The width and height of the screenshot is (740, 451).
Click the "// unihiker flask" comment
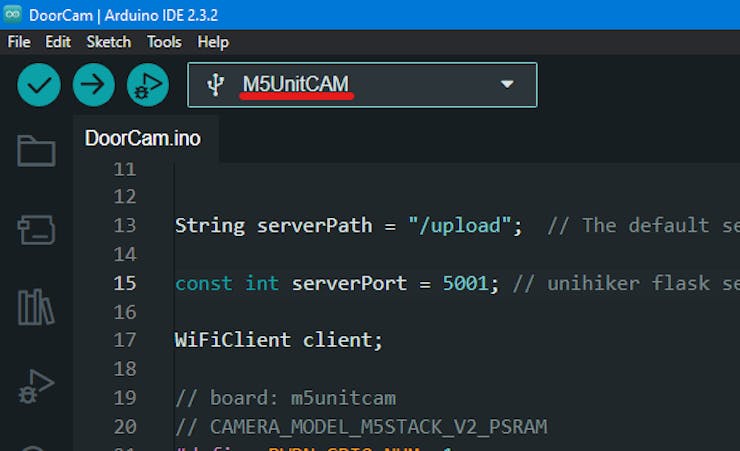pyautogui.click(x=612, y=284)
